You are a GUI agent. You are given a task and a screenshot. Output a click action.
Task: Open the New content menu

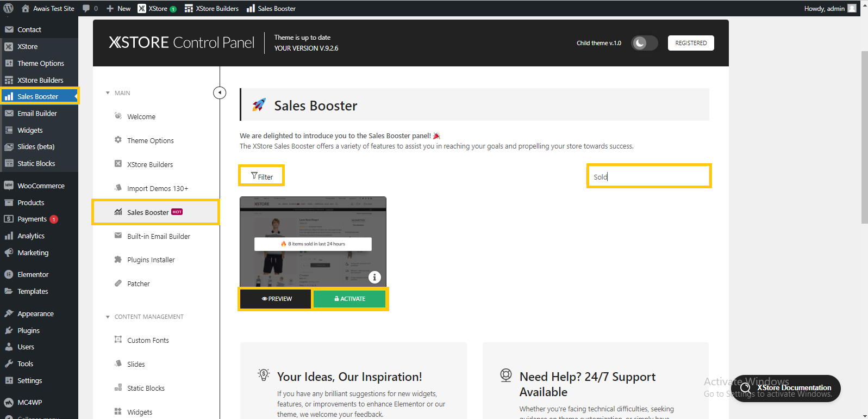pyautogui.click(x=118, y=8)
